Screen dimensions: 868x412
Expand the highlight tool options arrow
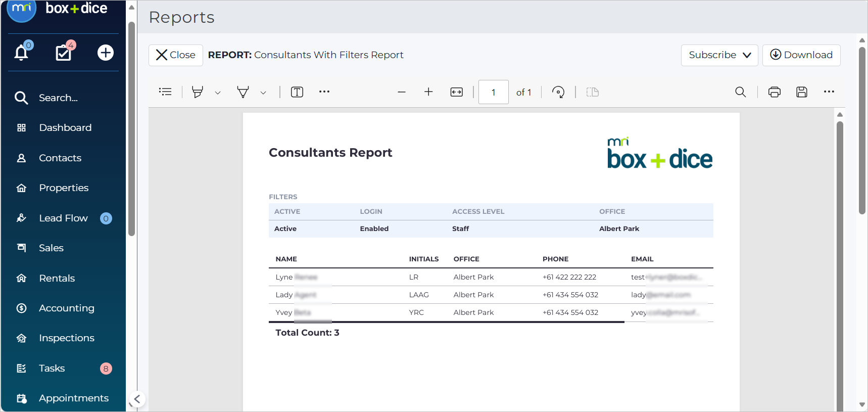(x=218, y=93)
